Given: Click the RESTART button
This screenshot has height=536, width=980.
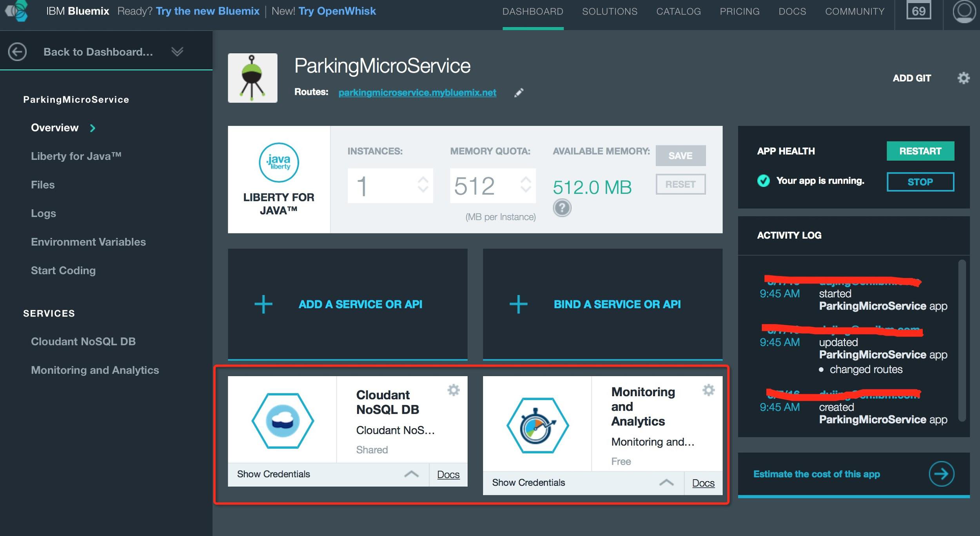Looking at the screenshot, I should (x=920, y=151).
